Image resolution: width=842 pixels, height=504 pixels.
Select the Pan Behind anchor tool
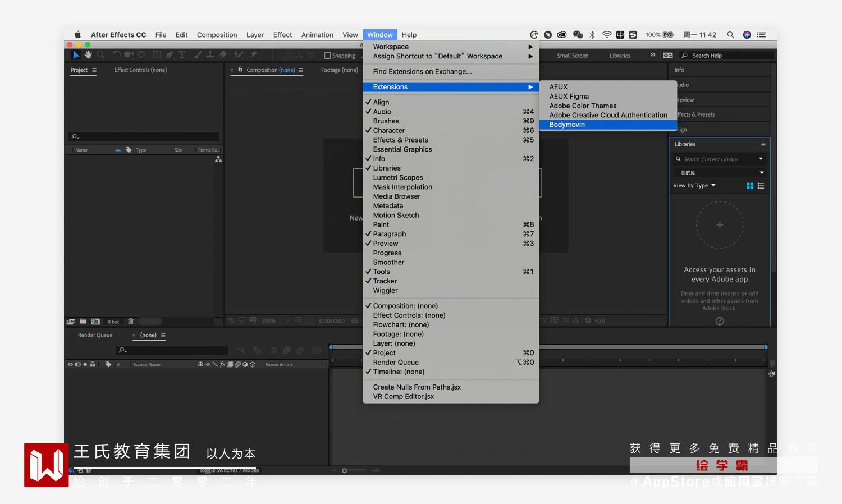tap(141, 55)
